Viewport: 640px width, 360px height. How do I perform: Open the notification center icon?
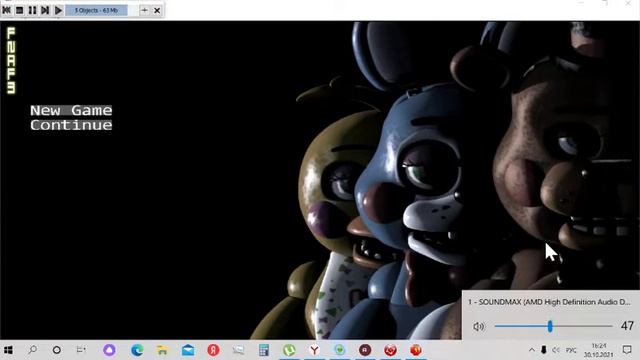(627, 350)
